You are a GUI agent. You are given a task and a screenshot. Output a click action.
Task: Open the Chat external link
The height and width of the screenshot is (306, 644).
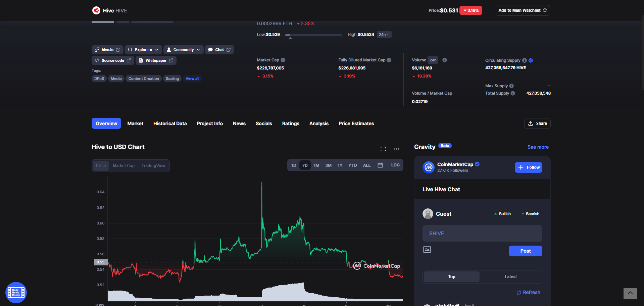[219, 50]
